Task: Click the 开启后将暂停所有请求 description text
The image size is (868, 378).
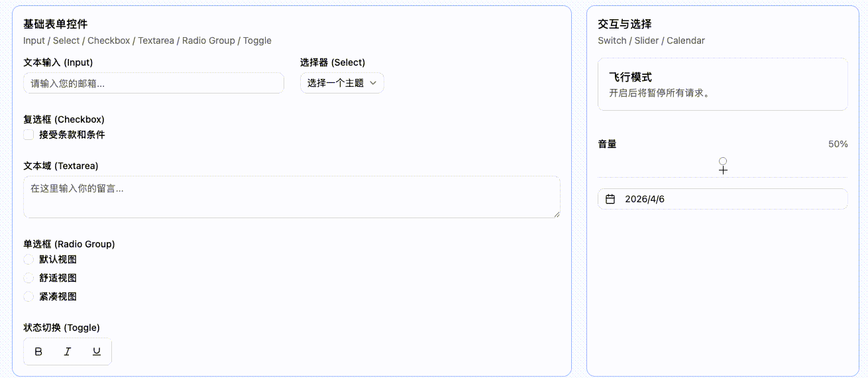Action: pyautogui.click(x=660, y=94)
